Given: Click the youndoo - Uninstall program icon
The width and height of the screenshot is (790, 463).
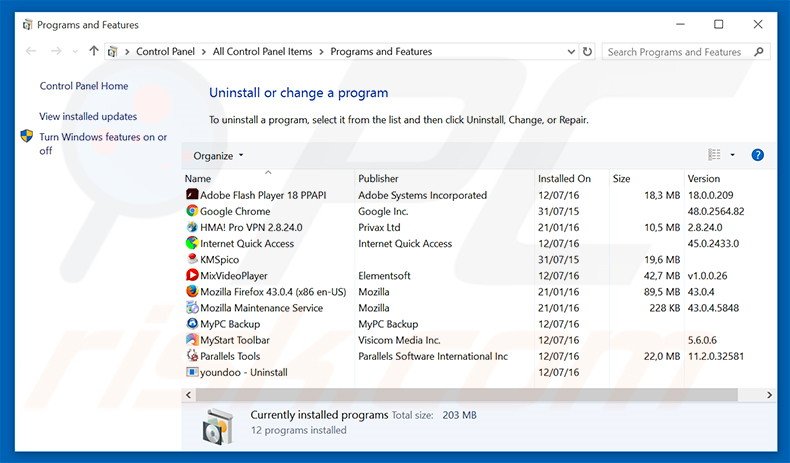Looking at the screenshot, I should 192,372.
